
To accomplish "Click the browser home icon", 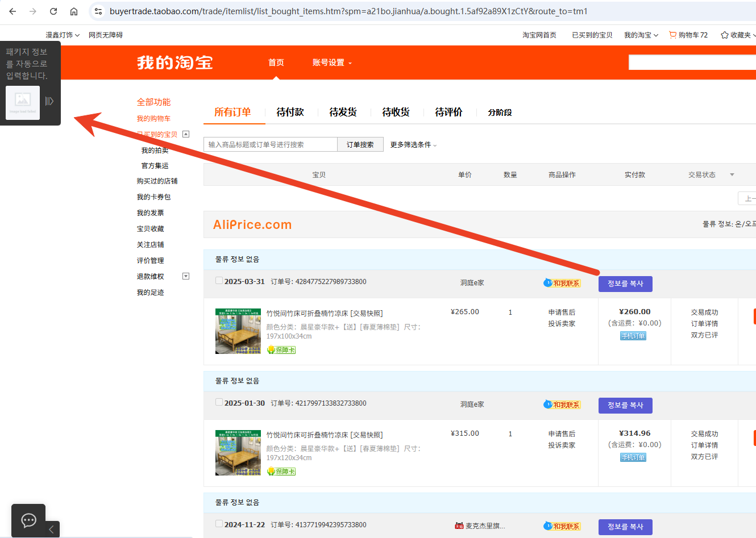I will (74, 11).
